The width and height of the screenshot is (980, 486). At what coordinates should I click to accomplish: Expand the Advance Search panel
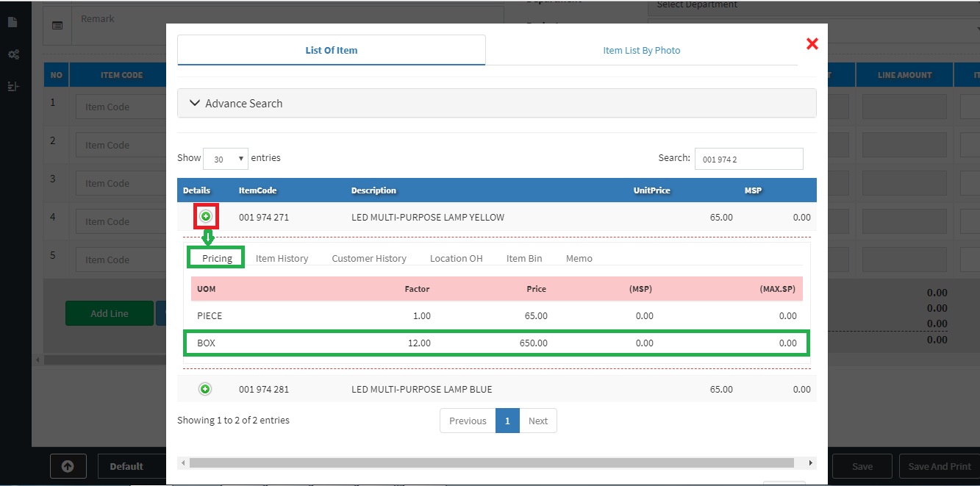click(496, 104)
